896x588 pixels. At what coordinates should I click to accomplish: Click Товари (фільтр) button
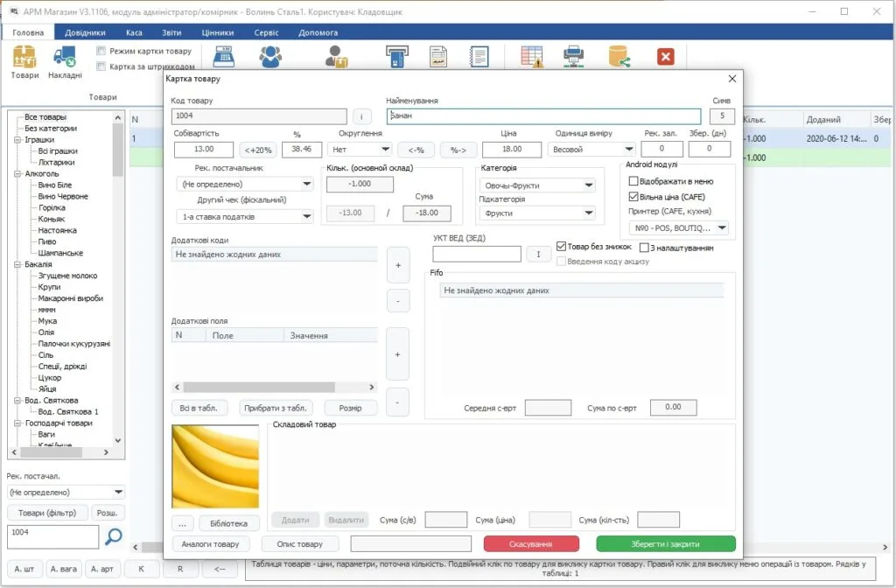point(47,513)
